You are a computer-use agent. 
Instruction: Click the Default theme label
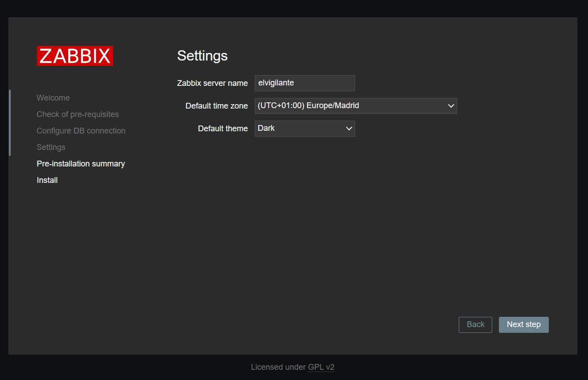coord(223,129)
